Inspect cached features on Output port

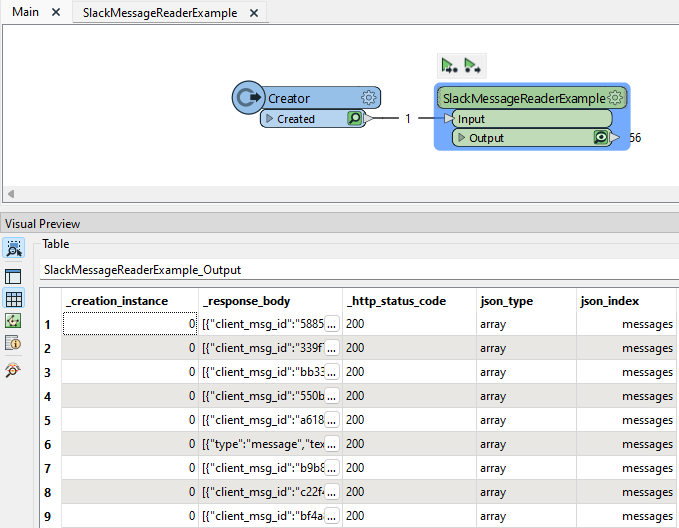click(x=601, y=138)
